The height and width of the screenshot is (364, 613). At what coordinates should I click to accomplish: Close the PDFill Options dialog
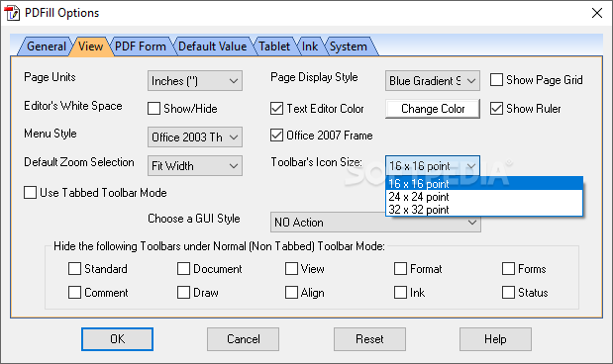[x=596, y=13]
